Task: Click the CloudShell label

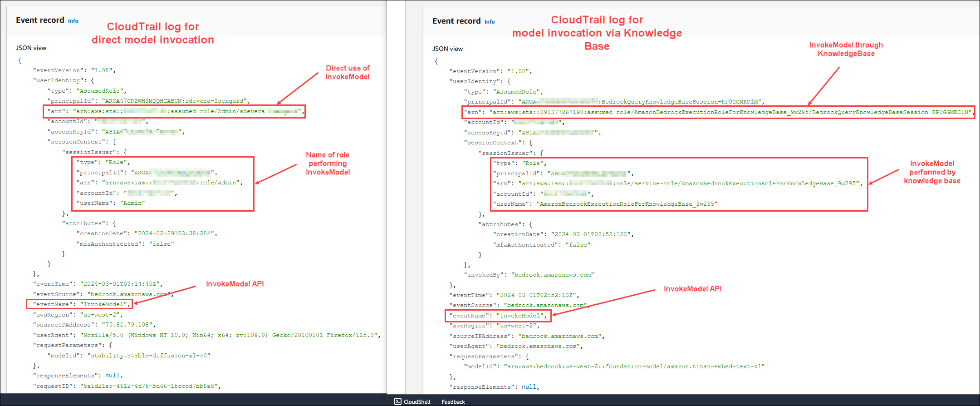Action: point(417,402)
